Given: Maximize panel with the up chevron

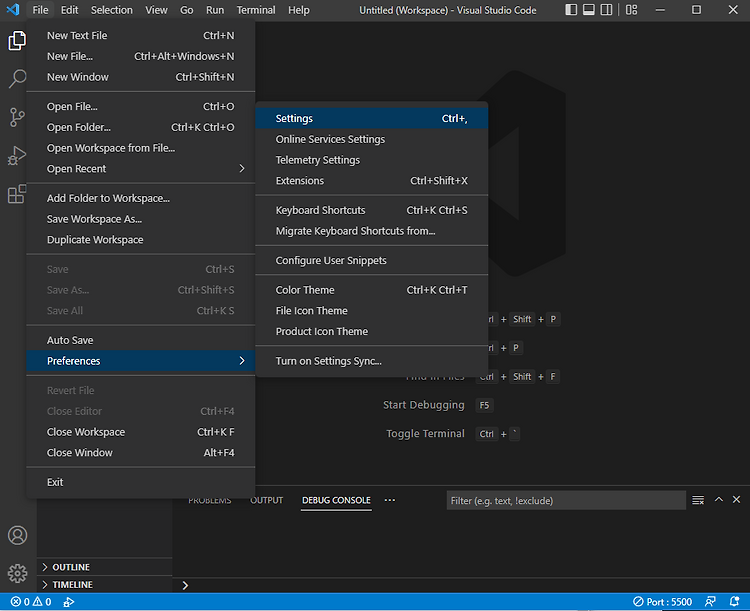Looking at the screenshot, I should click(718, 500).
